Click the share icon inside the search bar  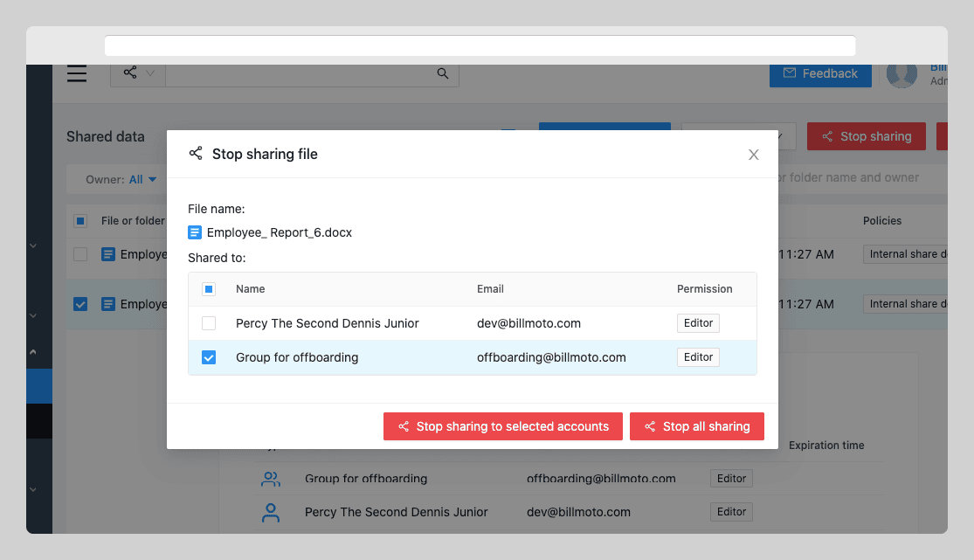coord(131,73)
